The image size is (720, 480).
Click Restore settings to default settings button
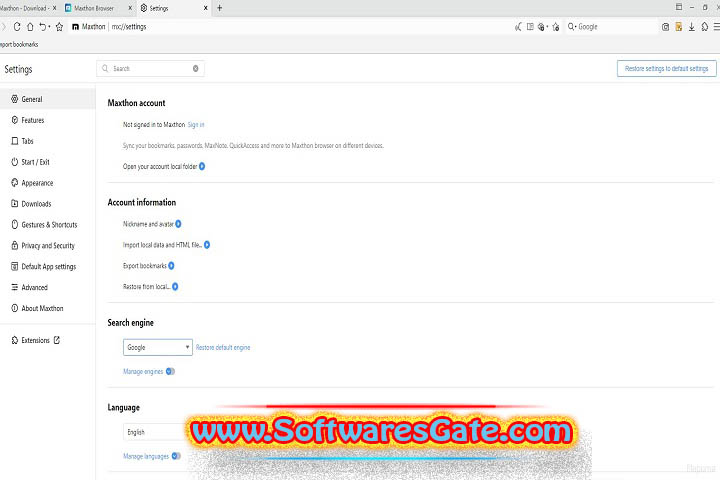tap(666, 68)
